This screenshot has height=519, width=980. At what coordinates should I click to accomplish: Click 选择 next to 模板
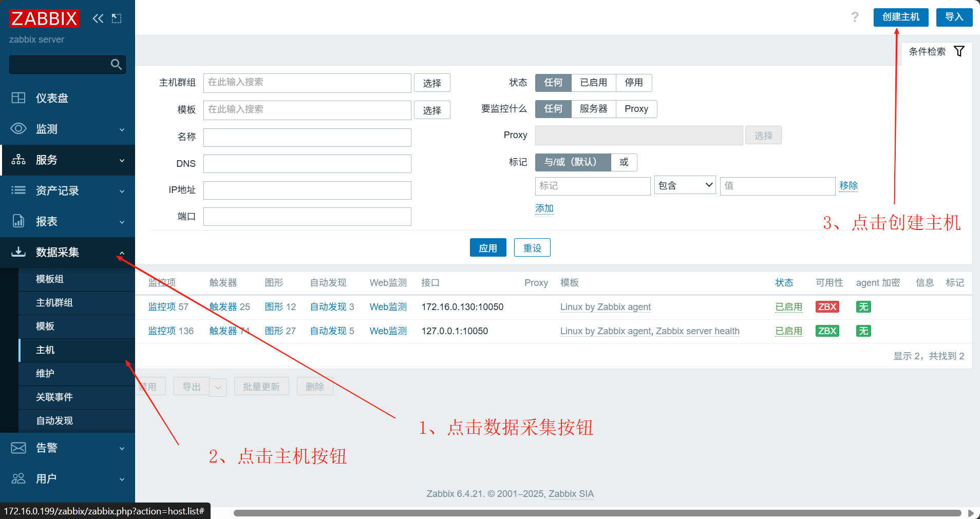point(432,110)
